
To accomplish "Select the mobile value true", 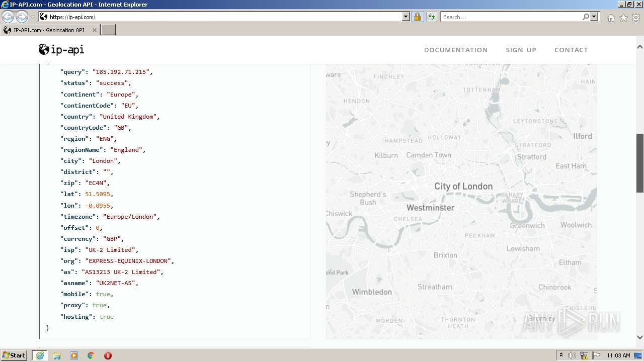I will point(103,294).
